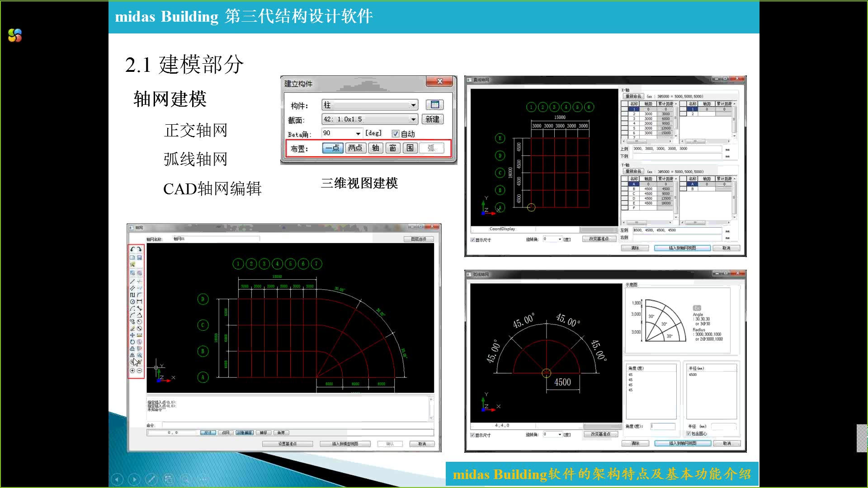Click slideshow pen pointer icon at bottom-left

pos(151,479)
